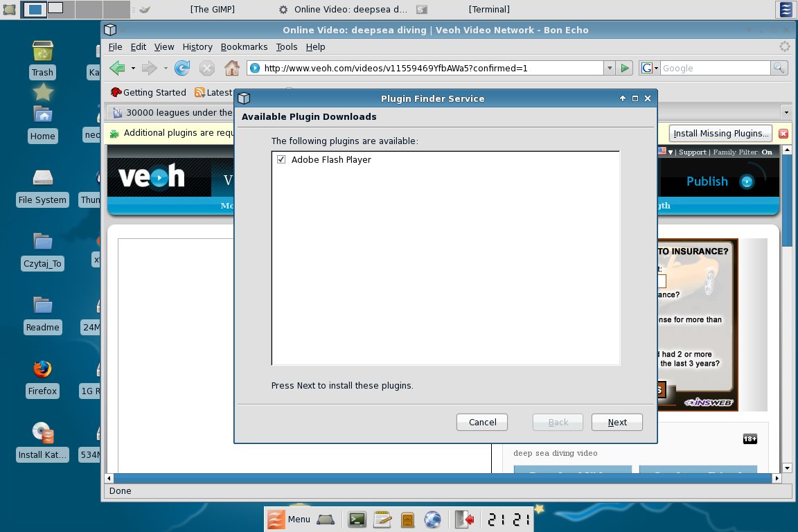Click the logout door icon in the panel
This screenshot has height=532, width=798.
tap(464, 520)
